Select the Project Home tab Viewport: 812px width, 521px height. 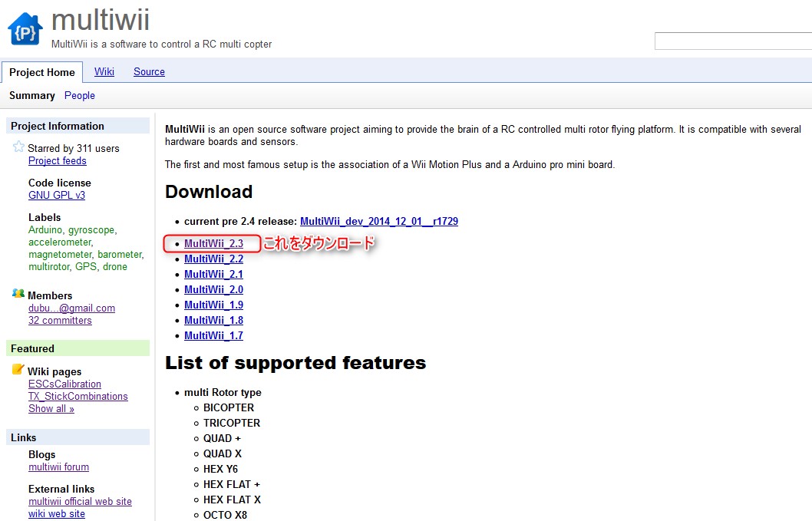point(42,72)
